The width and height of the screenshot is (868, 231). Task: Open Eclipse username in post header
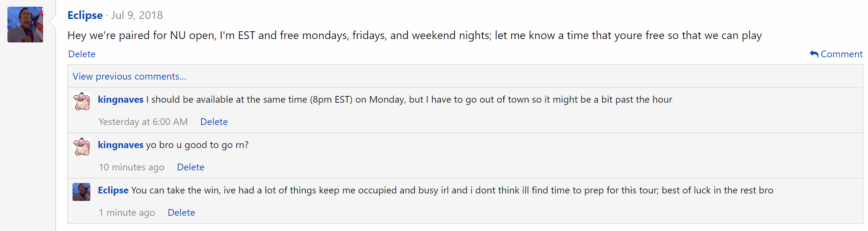click(85, 15)
